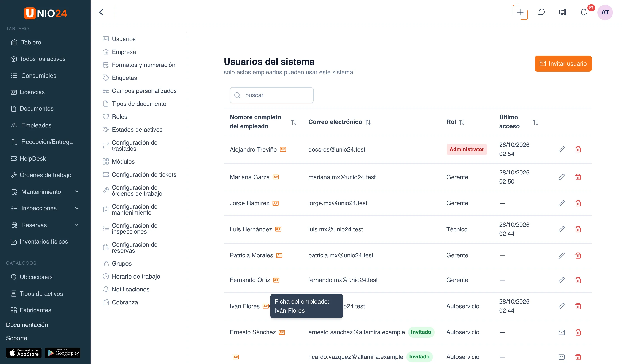Edit Luis Hernández with the pencil icon
Image resolution: width=622 pixels, height=364 pixels.
[561, 229]
